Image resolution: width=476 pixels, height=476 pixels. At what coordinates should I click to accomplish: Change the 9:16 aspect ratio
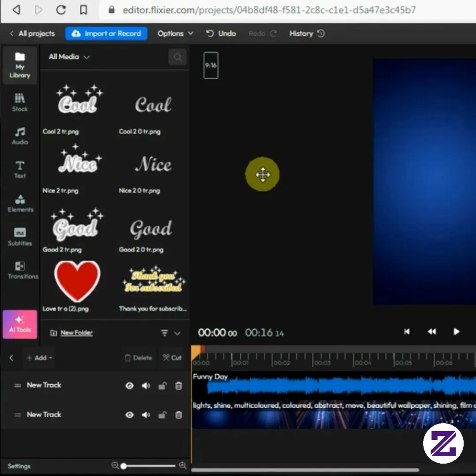[x=211, y=65]
